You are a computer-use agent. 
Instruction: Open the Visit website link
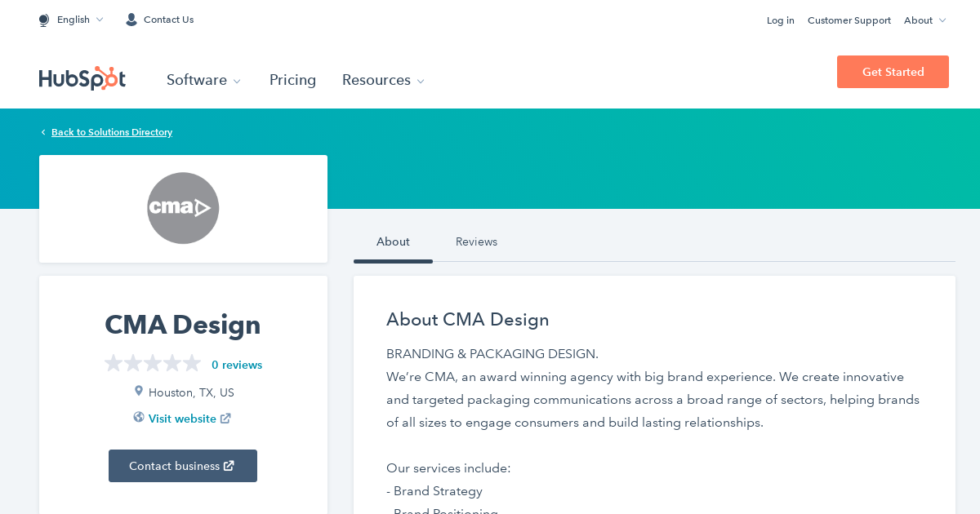[x=182, y=418]
